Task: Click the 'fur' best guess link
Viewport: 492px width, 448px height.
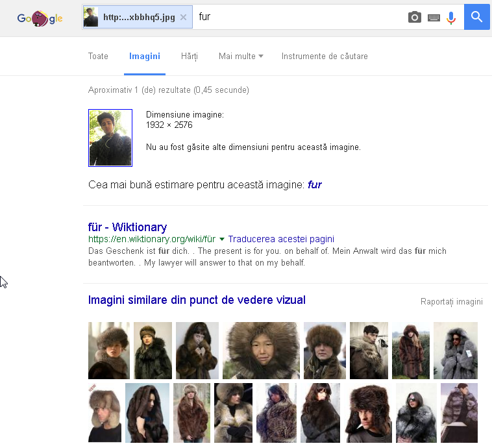Action: click(x=315, y=184)
